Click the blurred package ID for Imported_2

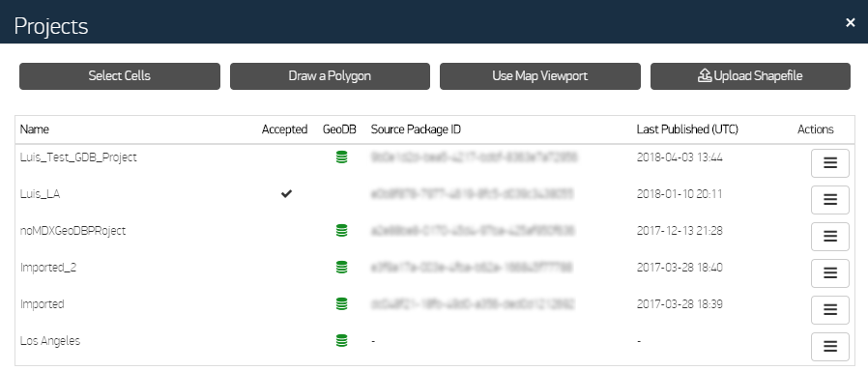pyautogui.click(x=473, y=268)
